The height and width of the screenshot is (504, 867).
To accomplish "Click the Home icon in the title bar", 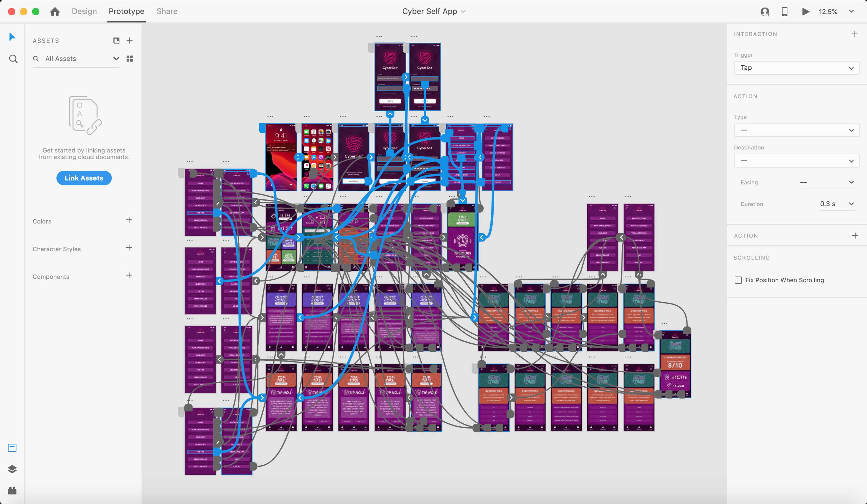I will tap(55, 12).
